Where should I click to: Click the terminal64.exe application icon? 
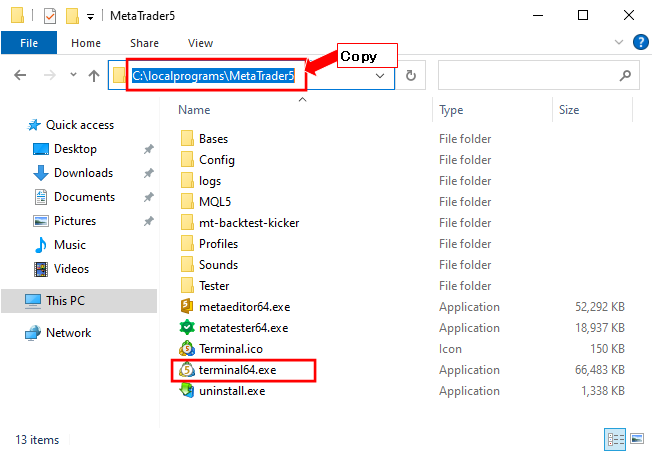click(x=187, y=370)
